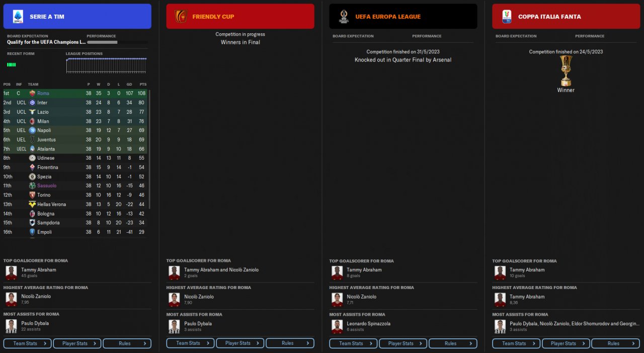The width and height of the screenshot is (644, 353).
Task: Open Player Stats for Friendly Cup
Action: (x=240, y=343)
